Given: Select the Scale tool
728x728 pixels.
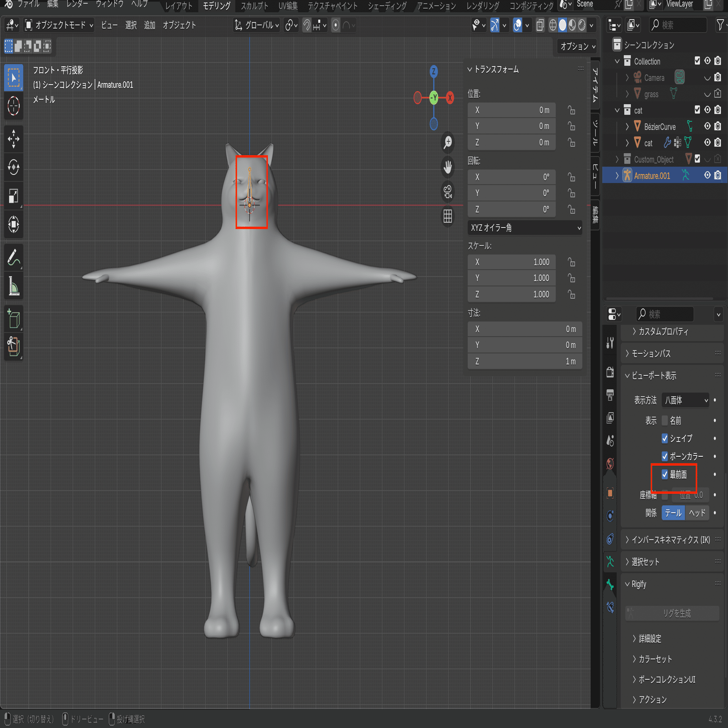Looking at the screenshot, I should 13,196.
